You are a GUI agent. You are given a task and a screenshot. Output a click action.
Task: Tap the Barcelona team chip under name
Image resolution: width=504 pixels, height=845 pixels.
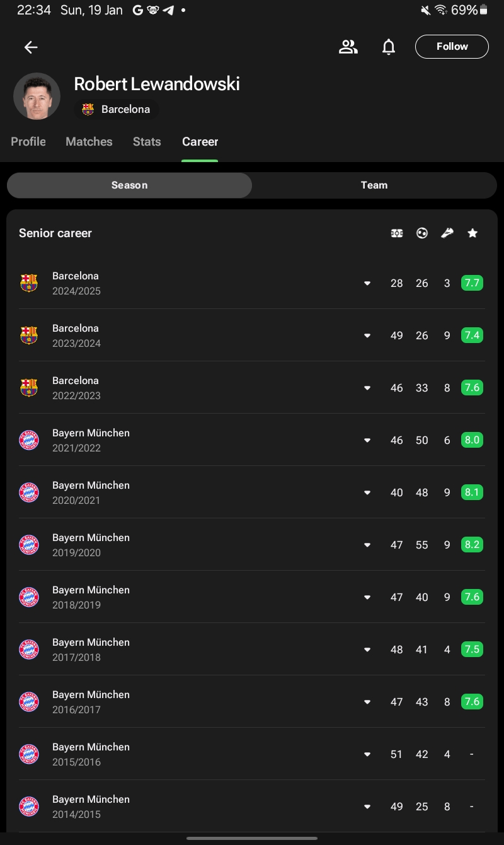tap(117, 109)
